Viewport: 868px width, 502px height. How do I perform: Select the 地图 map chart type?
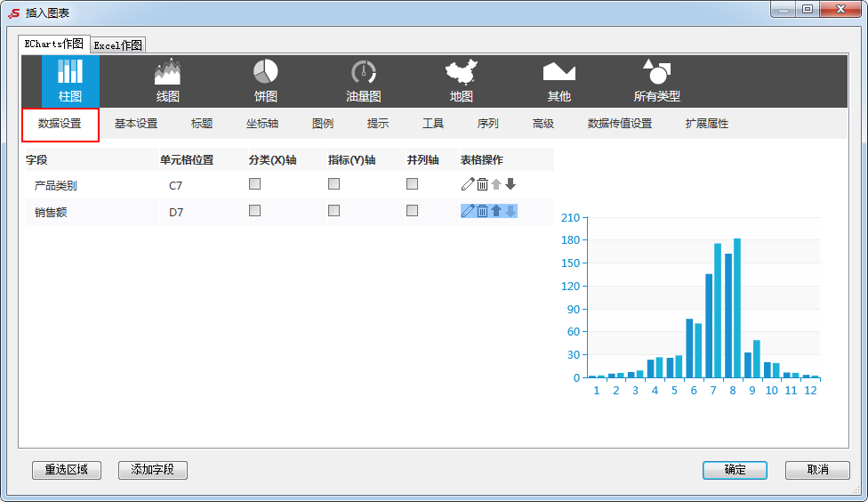pos(461,81)
